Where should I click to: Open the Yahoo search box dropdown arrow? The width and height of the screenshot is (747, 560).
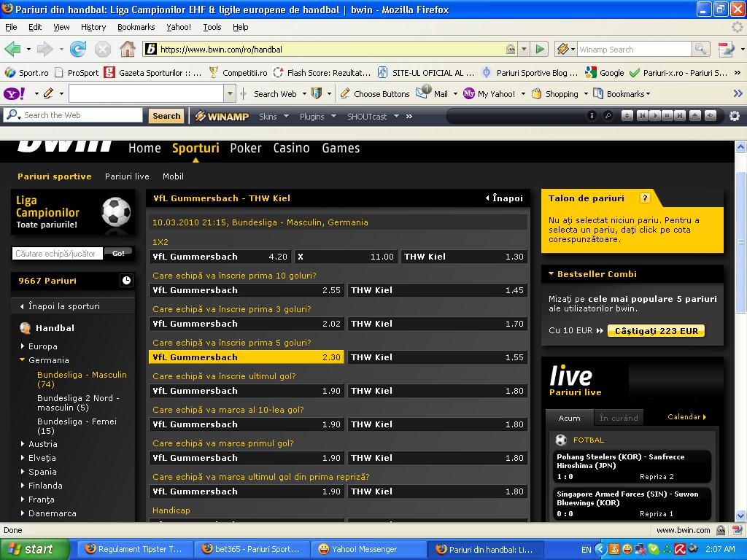coord(230,94)
